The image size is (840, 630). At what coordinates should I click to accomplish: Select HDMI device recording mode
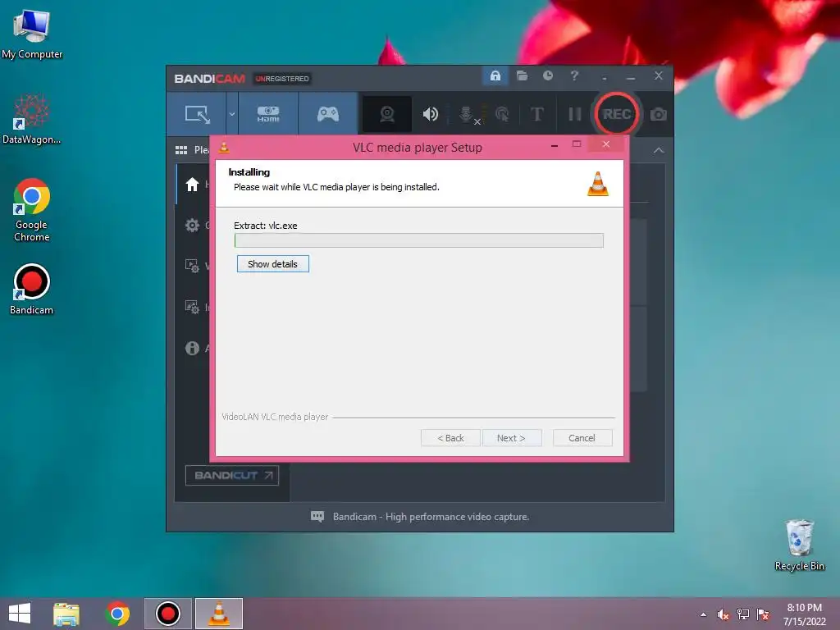pos(268,114)
